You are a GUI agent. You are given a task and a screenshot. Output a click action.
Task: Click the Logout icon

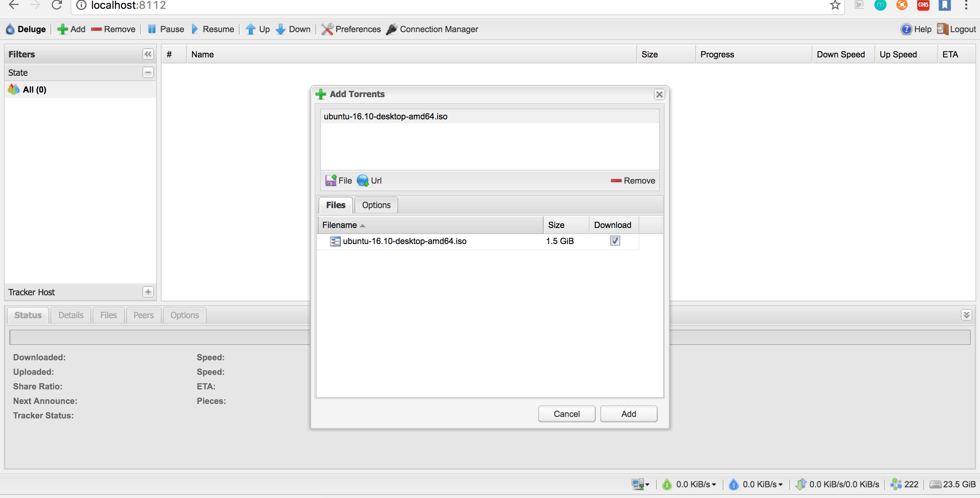[x=942, y=29]
